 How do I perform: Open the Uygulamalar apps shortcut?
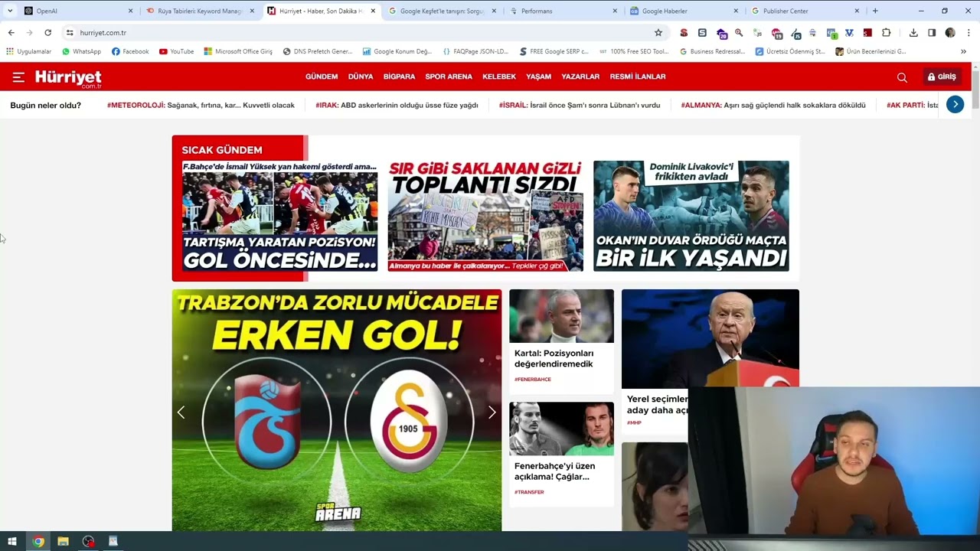(x=28, y=51)
